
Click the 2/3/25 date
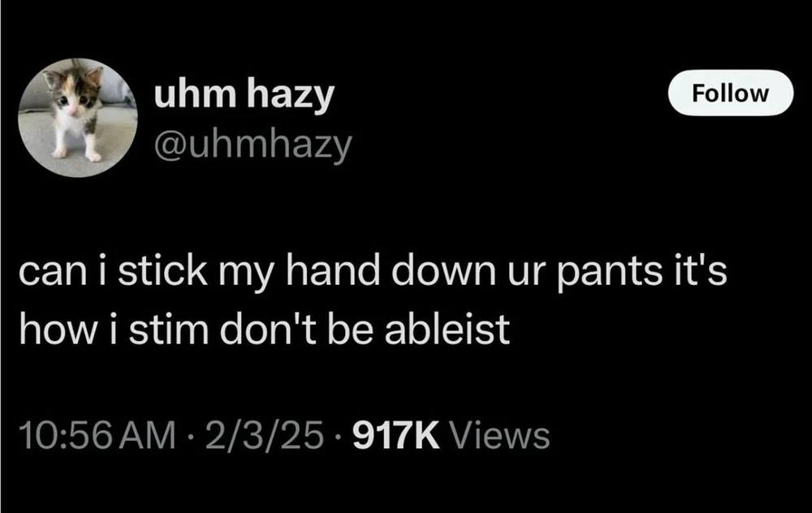pyautogui.click(x=264, y=436)
